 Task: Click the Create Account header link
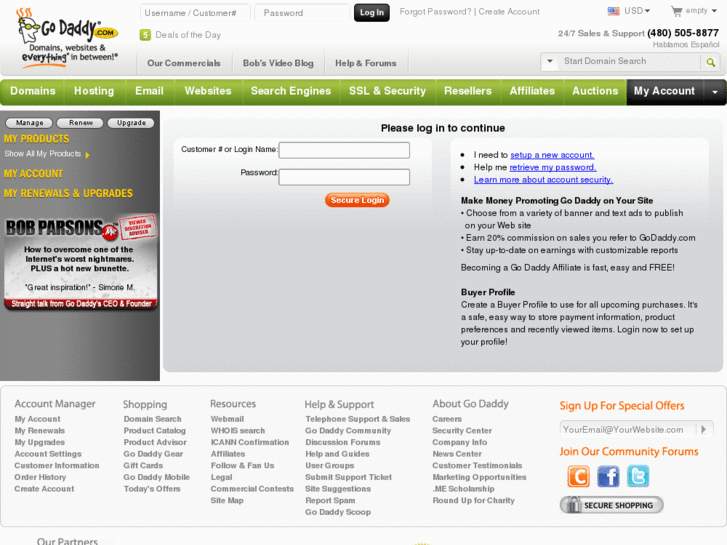[509, 12]
